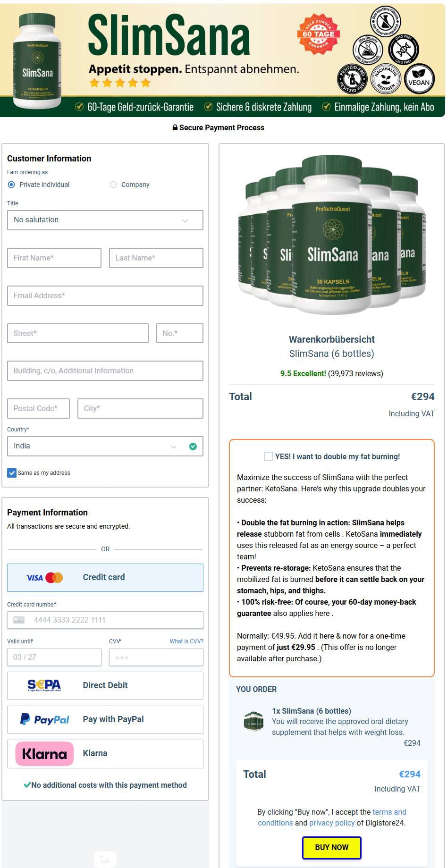The image size is (447, 868).
Task: Select the Private individual radio option
Action: (x=11, y=185)
